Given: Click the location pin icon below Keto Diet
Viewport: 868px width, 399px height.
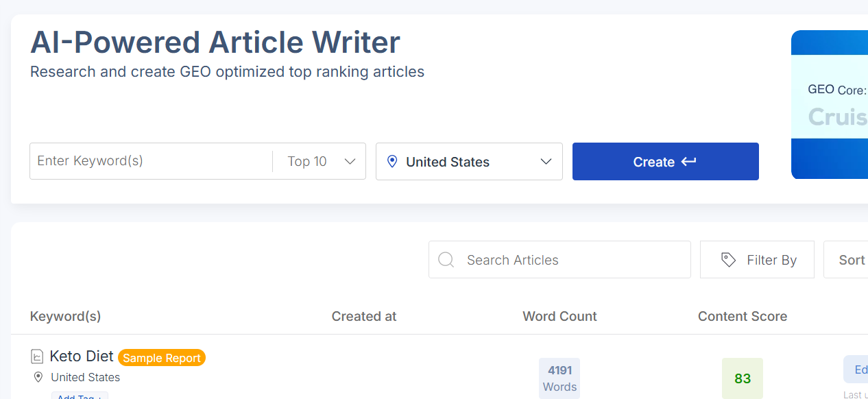Looking at the screenshot, I should click(x=38, y=377).
